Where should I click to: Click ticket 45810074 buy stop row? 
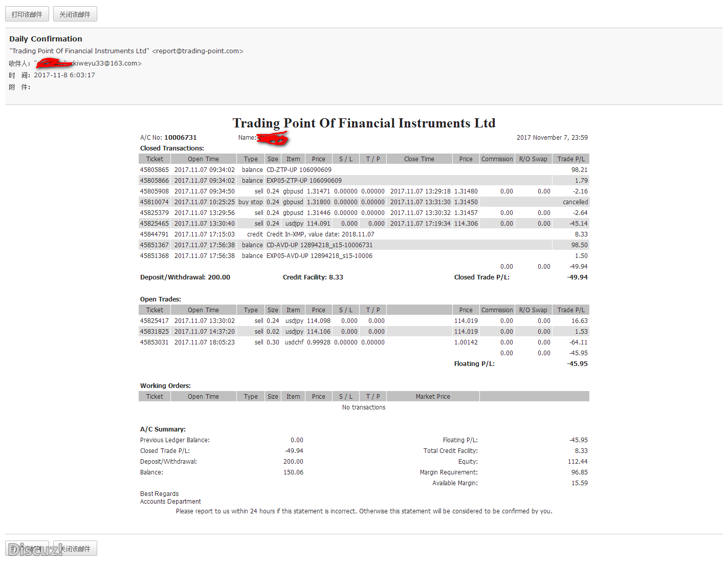[x=364, y=202]
